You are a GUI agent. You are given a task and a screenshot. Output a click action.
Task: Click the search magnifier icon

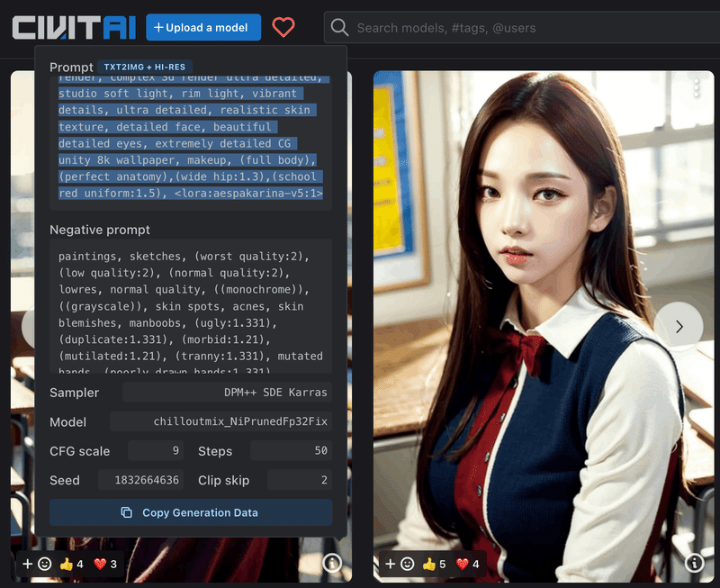click(x=339, y=27)
